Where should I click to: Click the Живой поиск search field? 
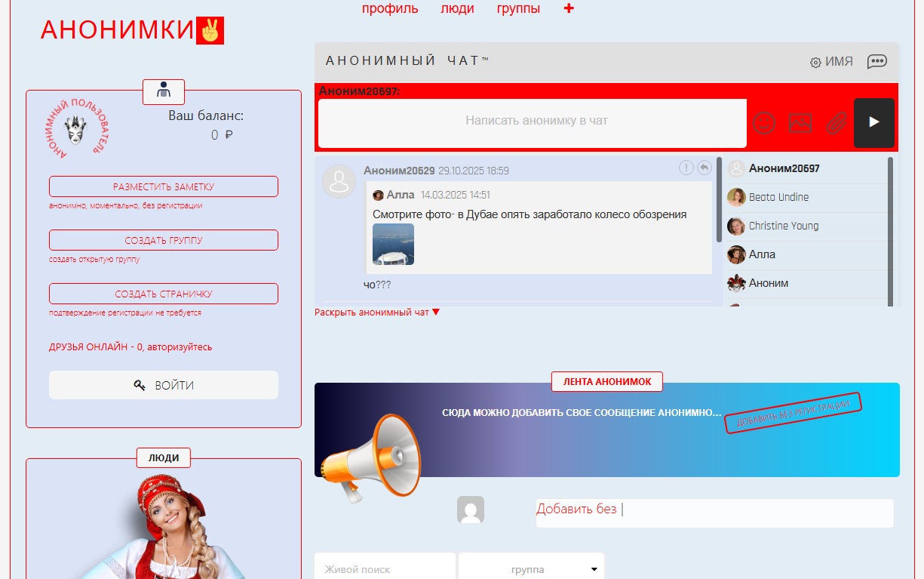click(385, 569)
